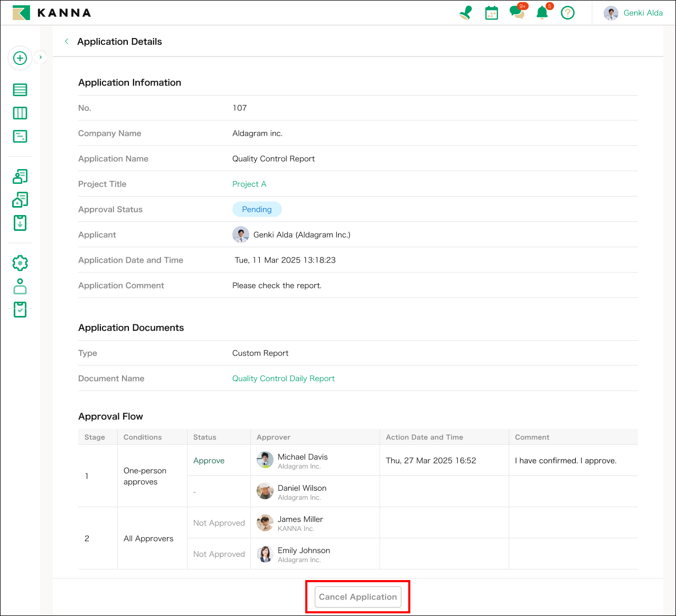The image size is (676, 616).
Task: Click the KANNA logo
Action: [x=52, y=13]
